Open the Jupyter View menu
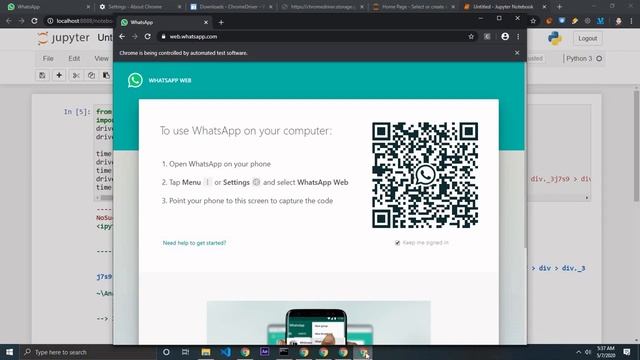The height and width of the screenshot is (360, 640). coord(101,59)
